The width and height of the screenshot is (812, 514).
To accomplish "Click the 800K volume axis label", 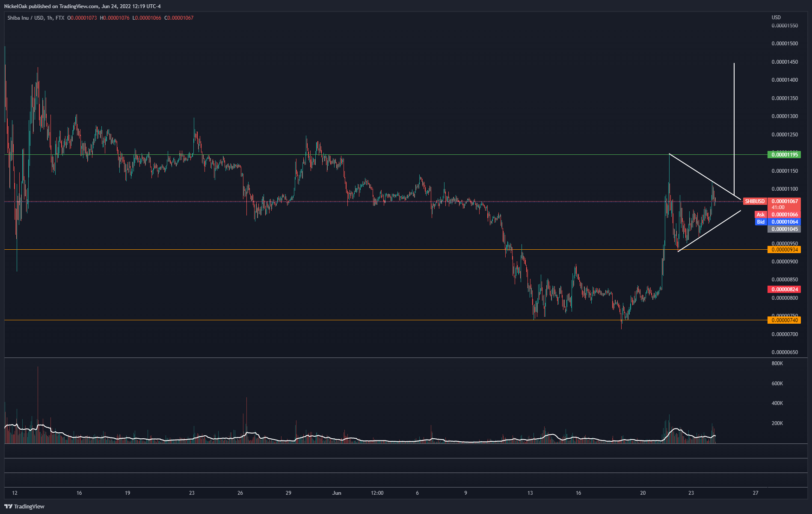I will pyautogui.click(x=777, y=363).
